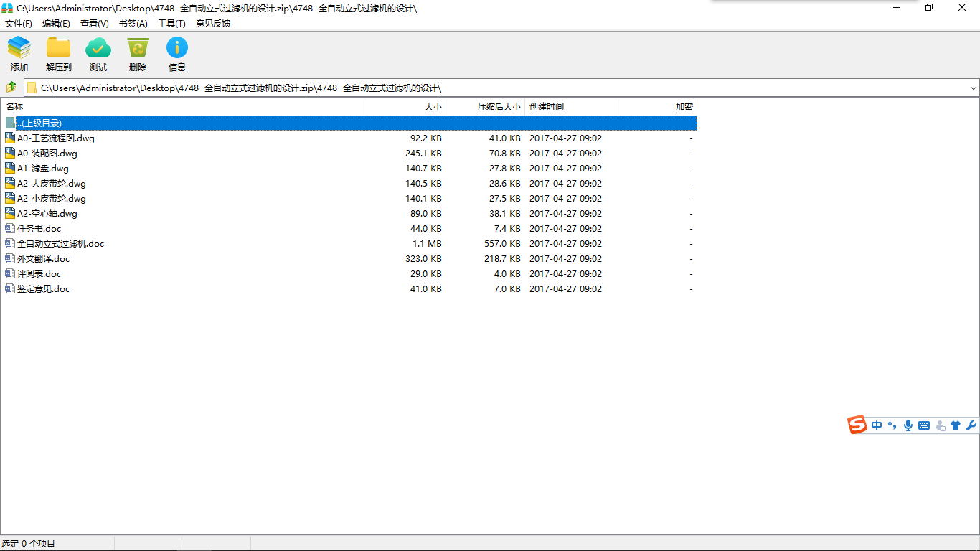
Task: Click the document icon of 鉴定意见.doc
Action: (10, 288)
